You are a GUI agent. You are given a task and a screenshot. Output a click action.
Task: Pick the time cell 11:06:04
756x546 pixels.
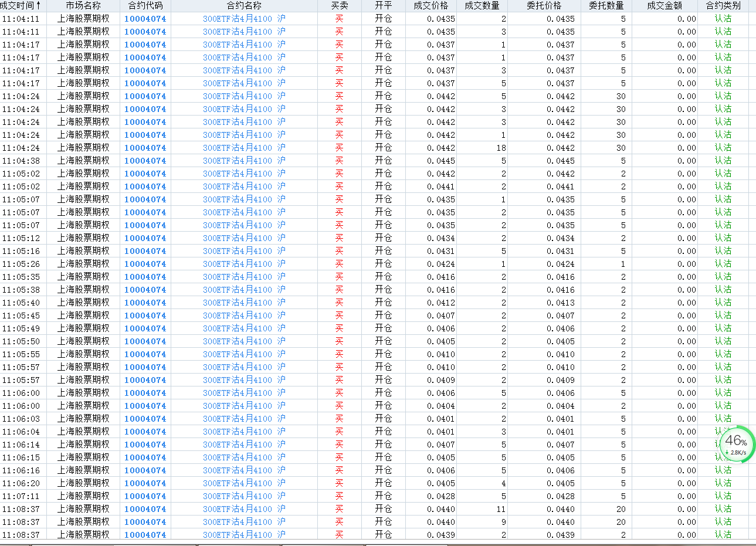21,432
